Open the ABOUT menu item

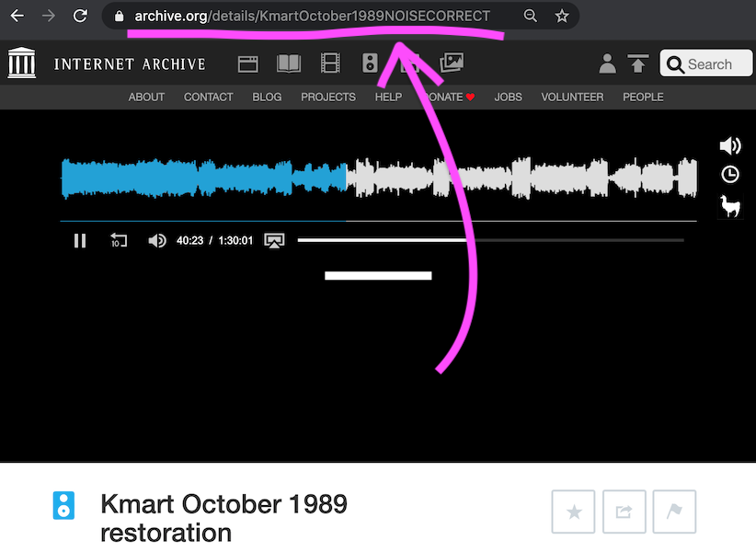[146, 98]
